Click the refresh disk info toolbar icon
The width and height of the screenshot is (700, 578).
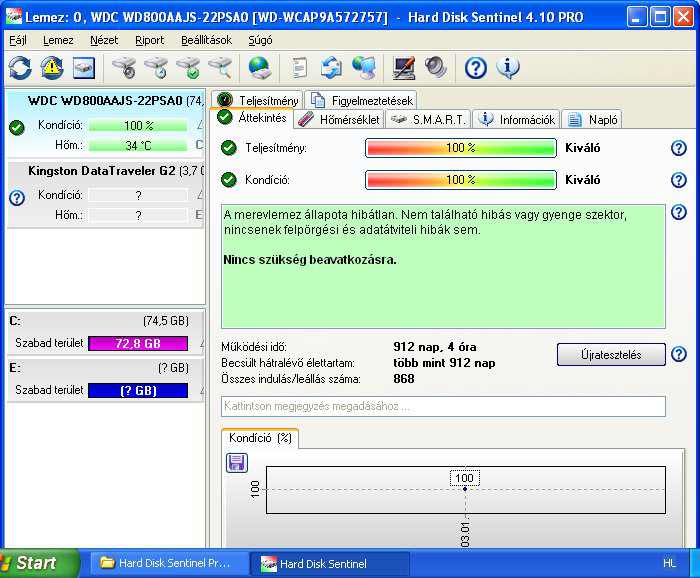click(20, 68)
